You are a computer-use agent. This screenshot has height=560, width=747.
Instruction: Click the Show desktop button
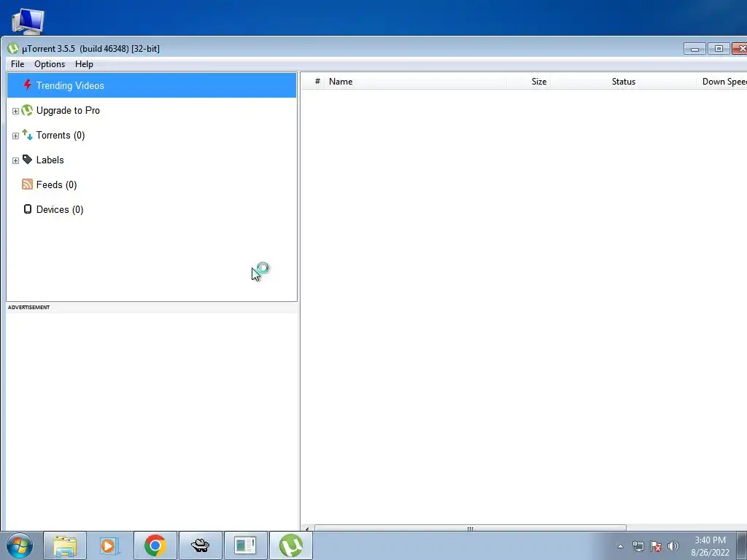coord(742,545)
